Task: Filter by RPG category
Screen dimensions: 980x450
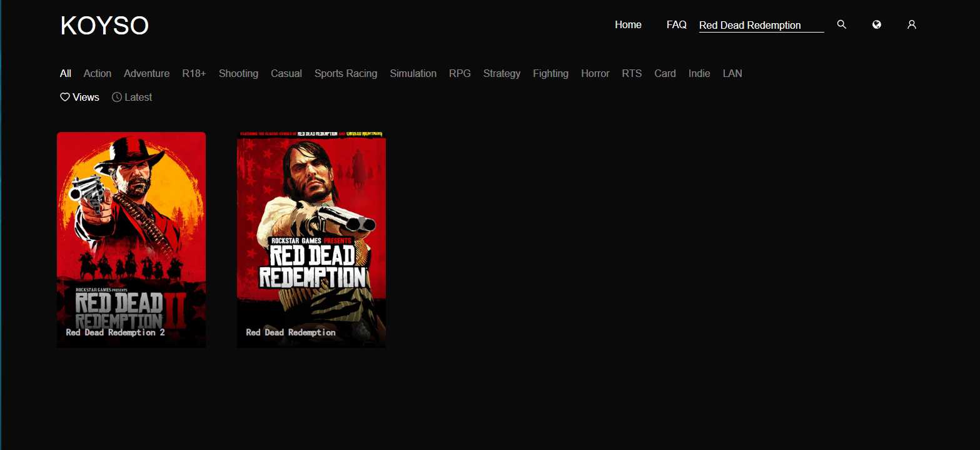Action: tap(460, 73)
